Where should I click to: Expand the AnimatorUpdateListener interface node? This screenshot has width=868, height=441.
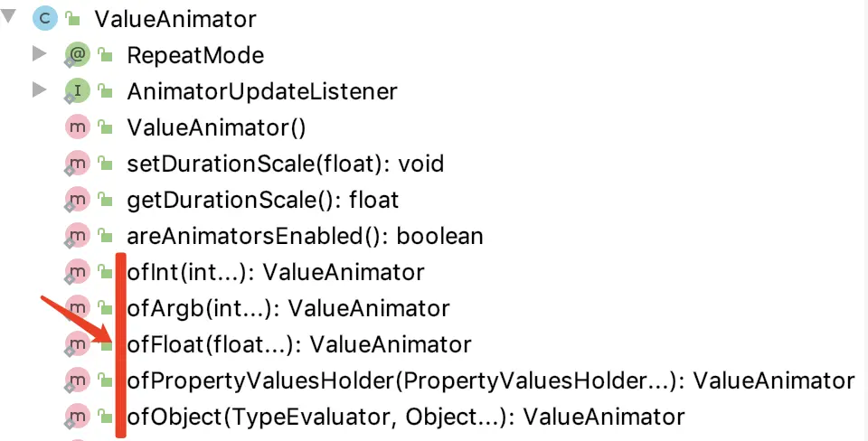pos(39,89)
